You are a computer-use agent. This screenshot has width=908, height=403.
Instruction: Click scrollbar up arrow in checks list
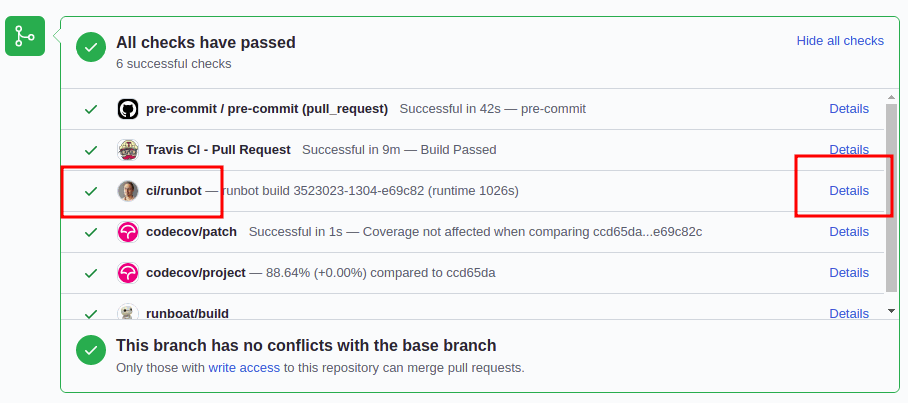click(x=891, y=97)
